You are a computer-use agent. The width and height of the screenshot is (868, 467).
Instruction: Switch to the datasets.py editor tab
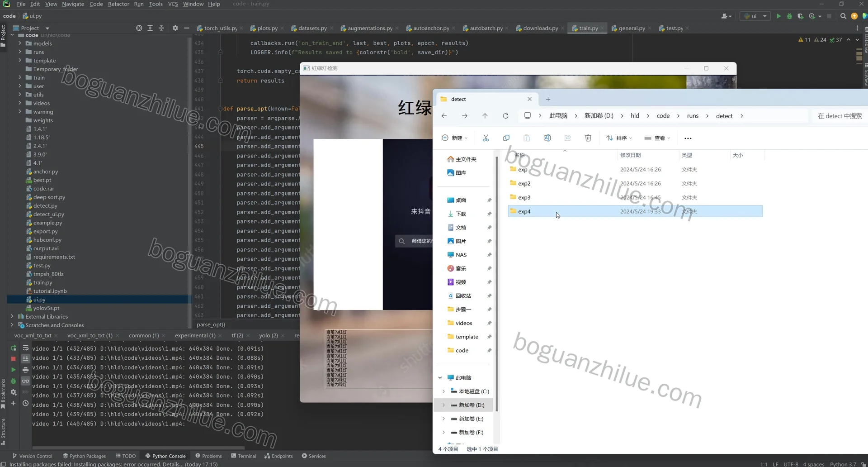(312, 28)
